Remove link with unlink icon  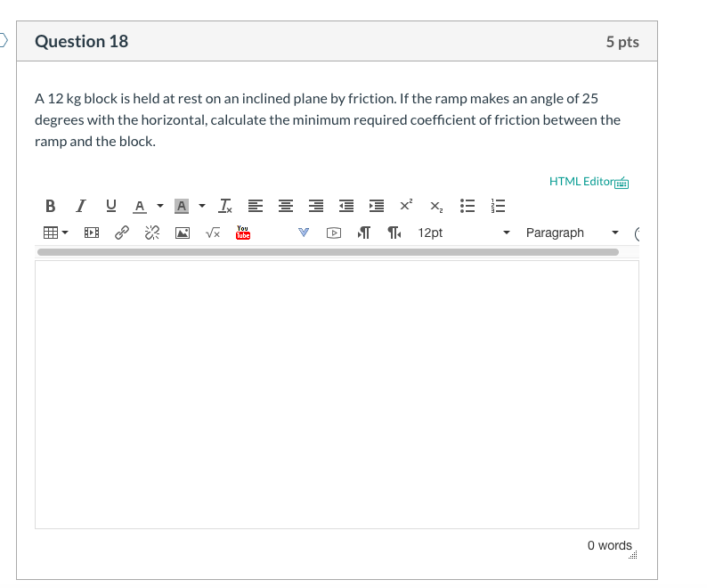(152, 233)
